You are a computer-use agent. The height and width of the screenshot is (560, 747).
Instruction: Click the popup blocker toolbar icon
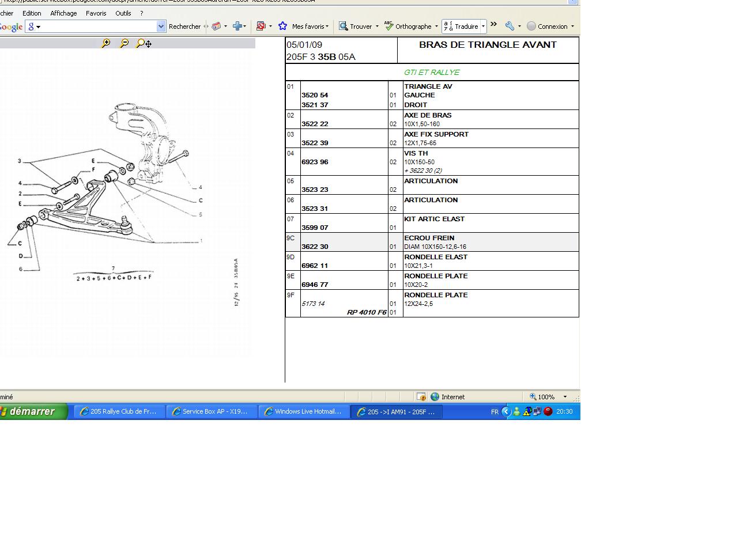tap(261, 26)
